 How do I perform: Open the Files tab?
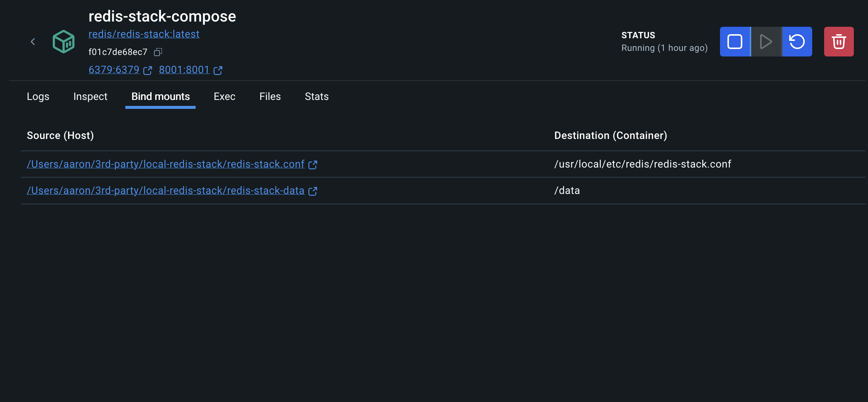pos(270,96)
